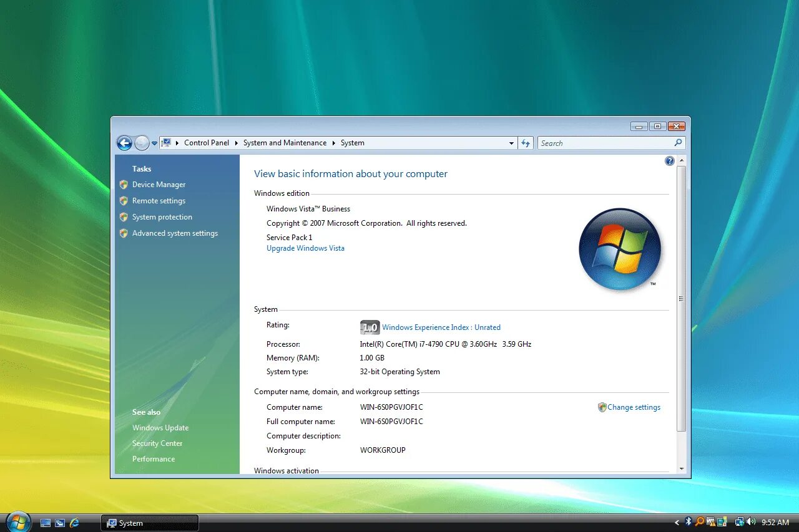
Task: Click scrollbar up arrow
Action: (682, 160)
